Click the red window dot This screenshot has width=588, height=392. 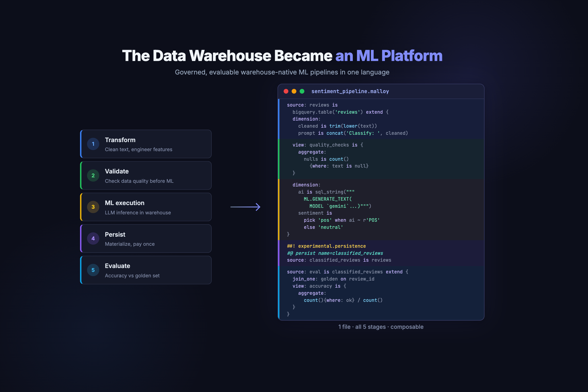click(x=286, y=91)
